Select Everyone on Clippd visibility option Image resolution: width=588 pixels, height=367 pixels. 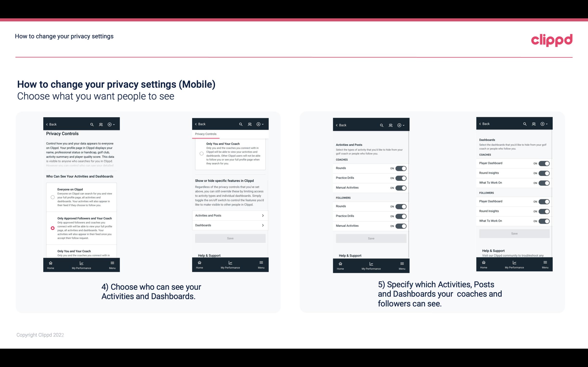(x=52, y=197)
